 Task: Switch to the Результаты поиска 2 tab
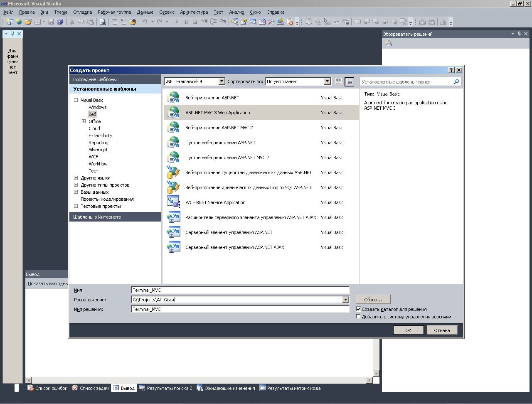pyautogui.click(x=166, y=388)
